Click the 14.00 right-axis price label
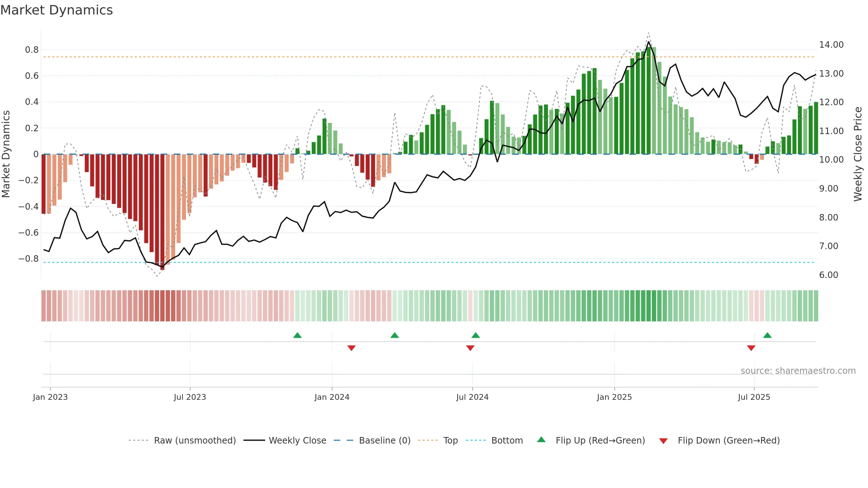Viewport: 868px width, 488px height. [x=831, y=44]
